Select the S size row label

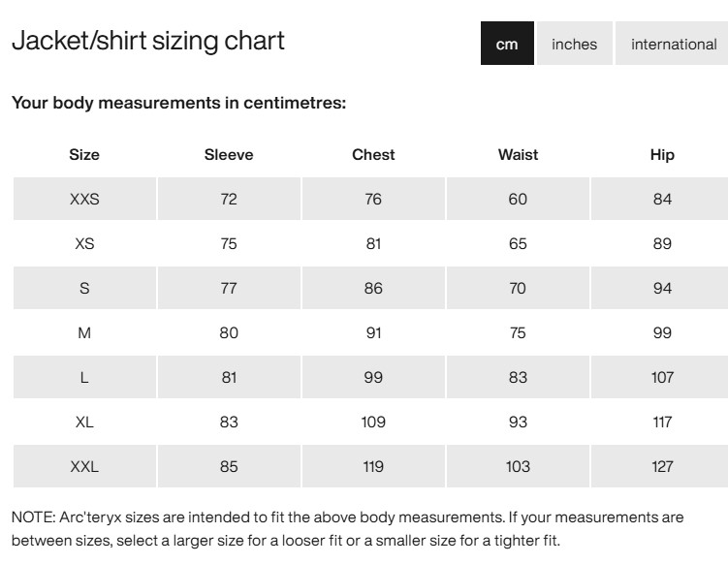(84, 289)
